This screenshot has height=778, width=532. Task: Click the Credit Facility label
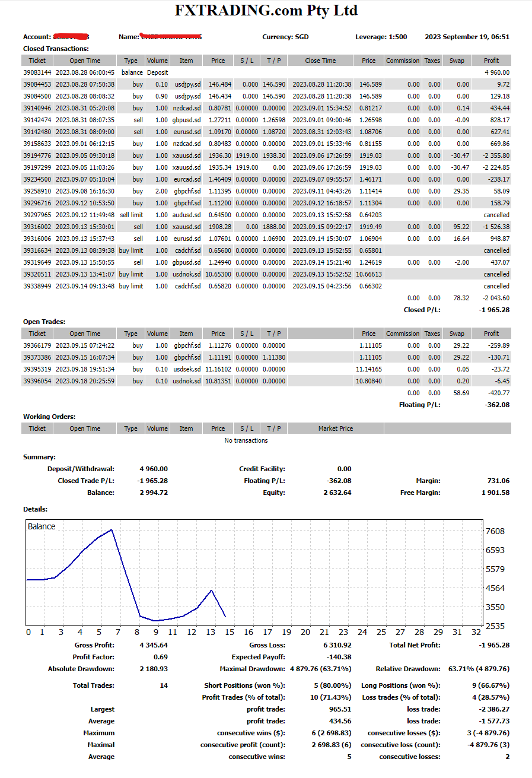(262, 469)
